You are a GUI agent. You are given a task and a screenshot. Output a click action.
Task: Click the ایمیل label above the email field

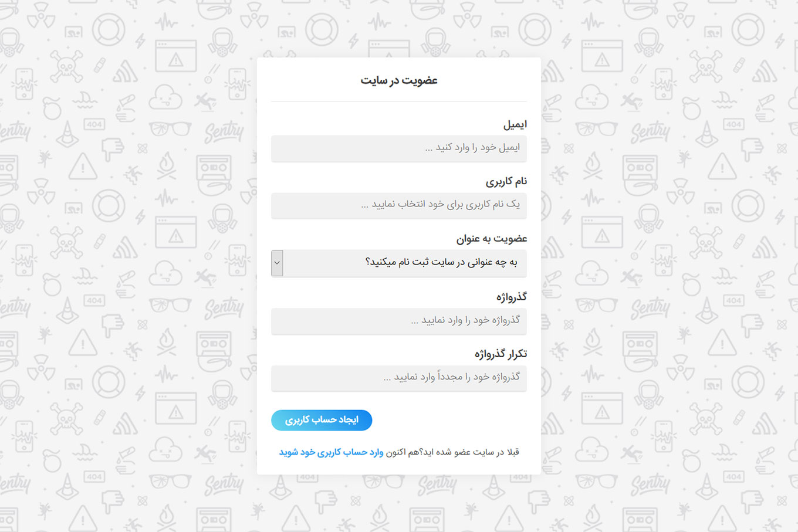pos(515,124)
